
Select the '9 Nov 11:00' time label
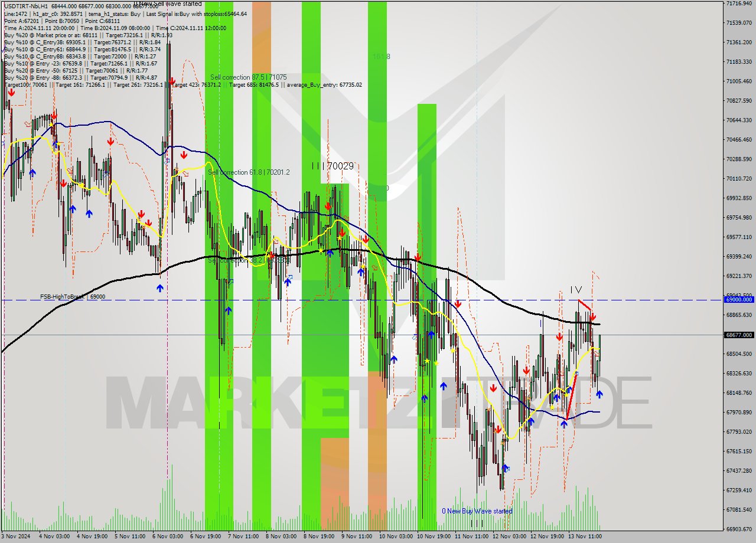tap(356, 537)
